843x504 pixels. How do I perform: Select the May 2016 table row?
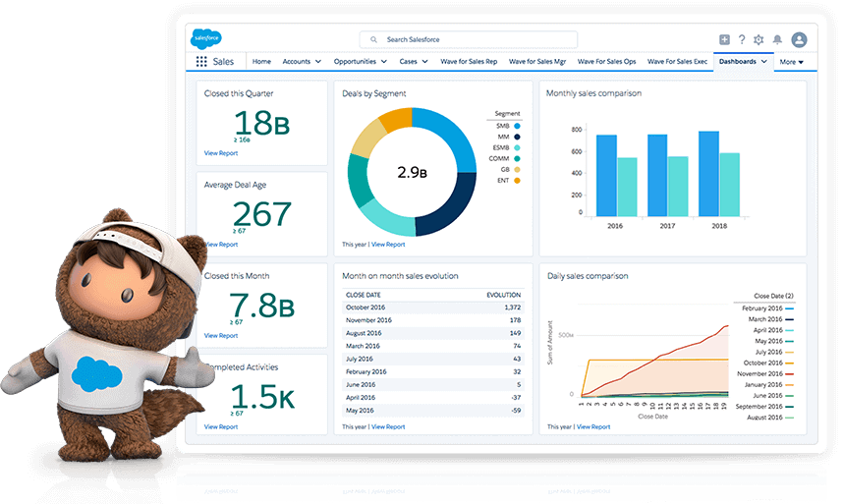pyautogui.click(x=433, y=411)
